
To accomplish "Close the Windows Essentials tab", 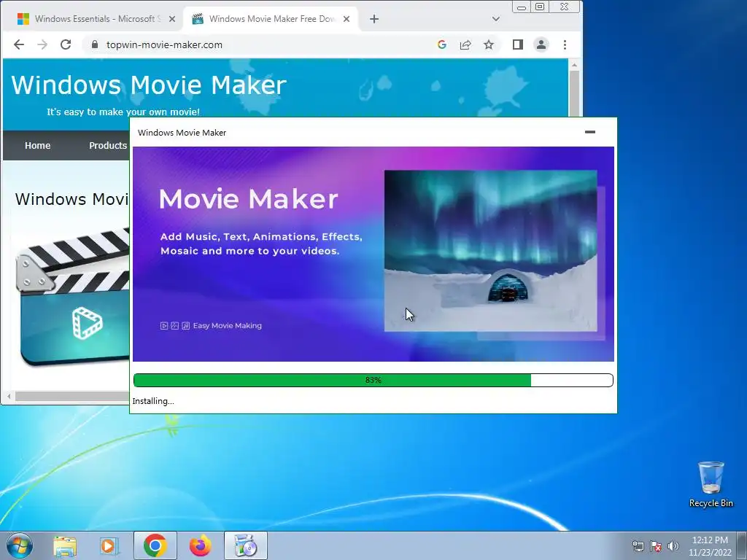I will (172, 19).
